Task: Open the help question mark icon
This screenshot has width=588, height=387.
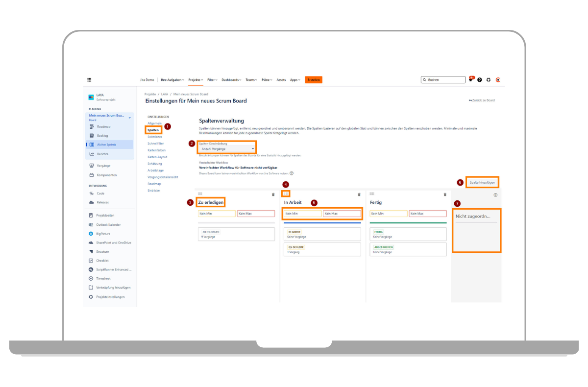Action: click(x=480, y=80)
